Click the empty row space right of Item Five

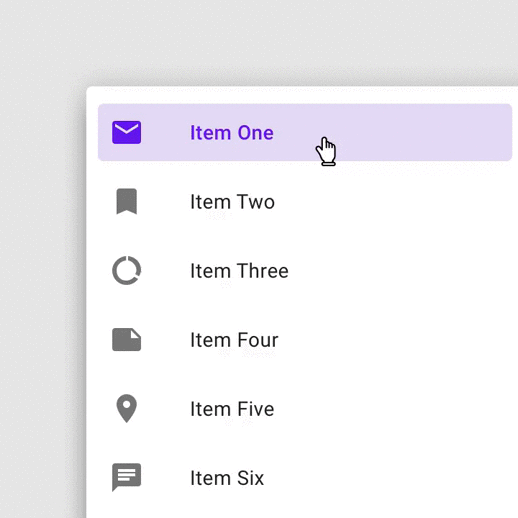[x=393, y=409]
